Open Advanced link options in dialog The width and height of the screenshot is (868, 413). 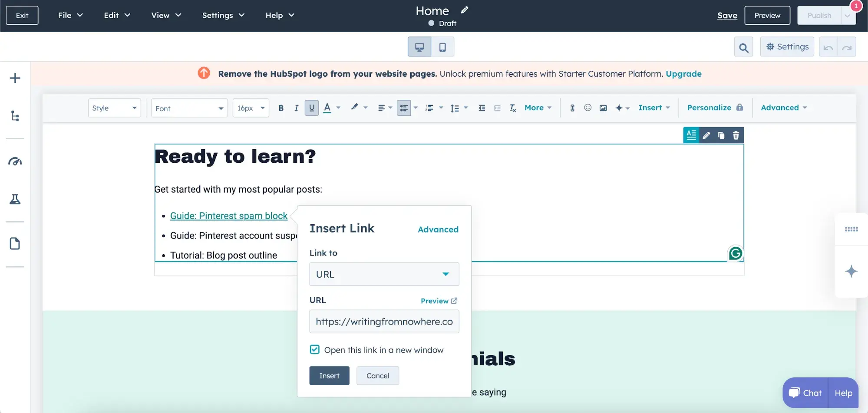(438, 229)
